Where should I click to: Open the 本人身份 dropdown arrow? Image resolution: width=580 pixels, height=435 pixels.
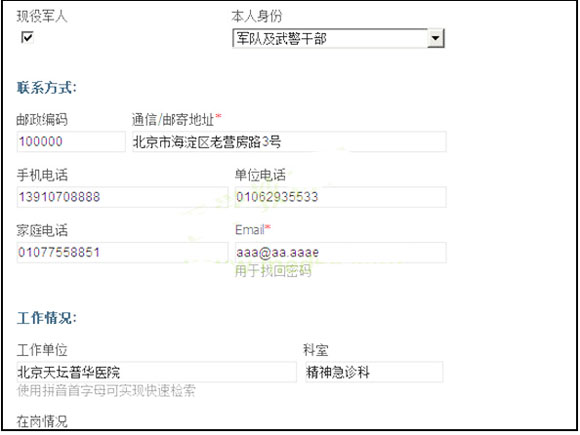point(435,38)
